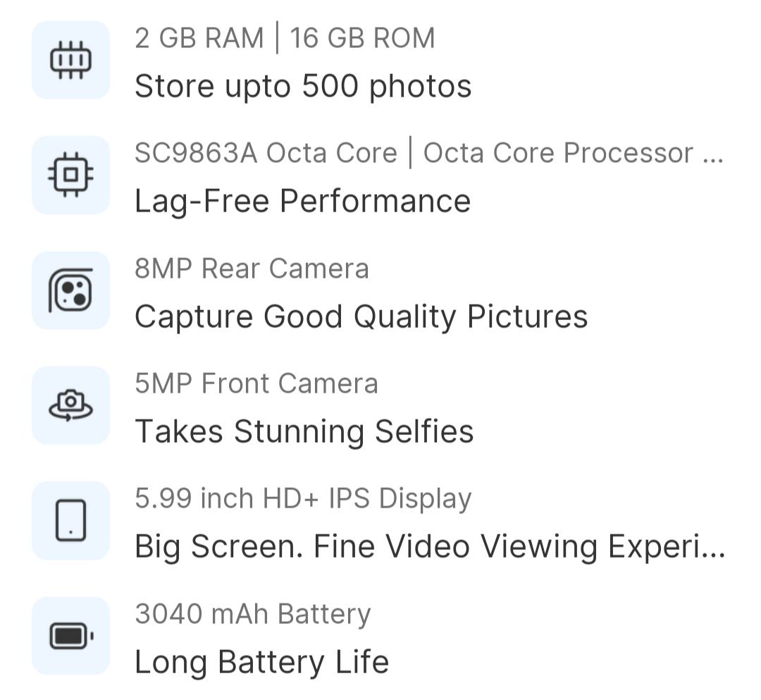Open "Store upto 500 photos" detail
Viewport: 761px width, 700px height.
click(303, 87)
